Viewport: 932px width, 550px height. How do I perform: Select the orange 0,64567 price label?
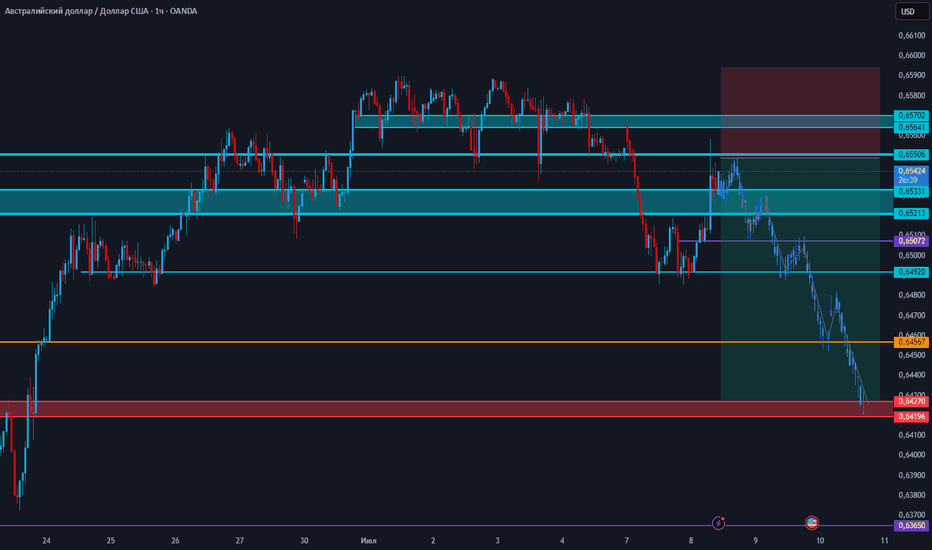(911, 342)
